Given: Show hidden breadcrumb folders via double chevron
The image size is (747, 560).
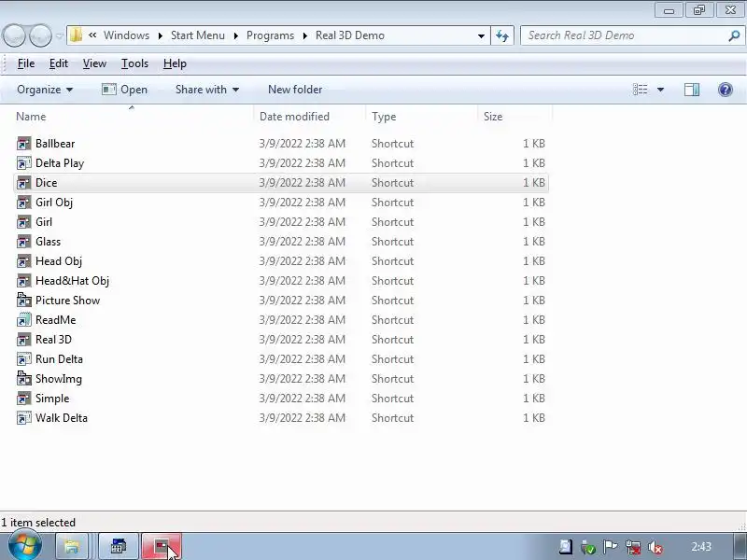Looking at the screenshot, I should 92,35.
